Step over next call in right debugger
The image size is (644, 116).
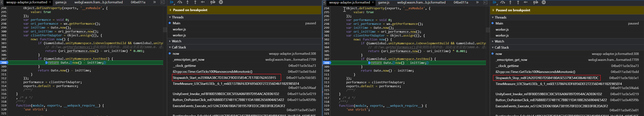[x=502, y=2]
